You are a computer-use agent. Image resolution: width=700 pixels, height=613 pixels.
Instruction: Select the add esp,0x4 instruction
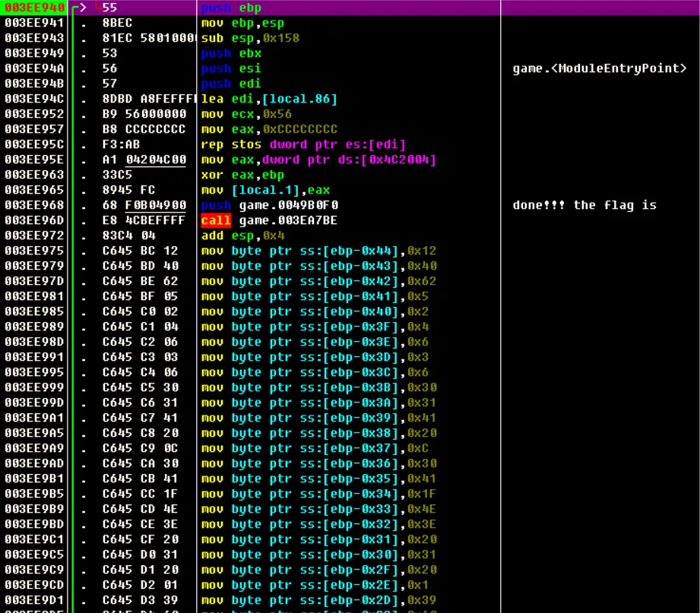(x=242, y=235)
